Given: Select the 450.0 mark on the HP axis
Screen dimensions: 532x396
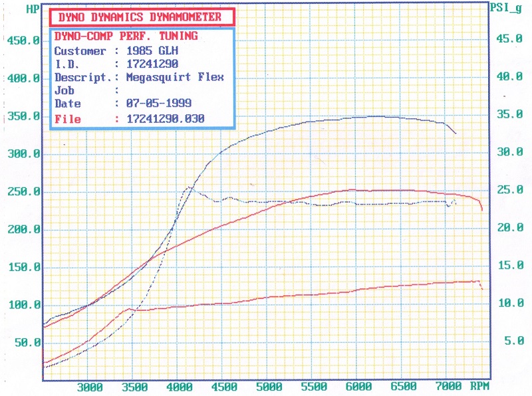Looking at the screenshot, I should coord(23,40).
